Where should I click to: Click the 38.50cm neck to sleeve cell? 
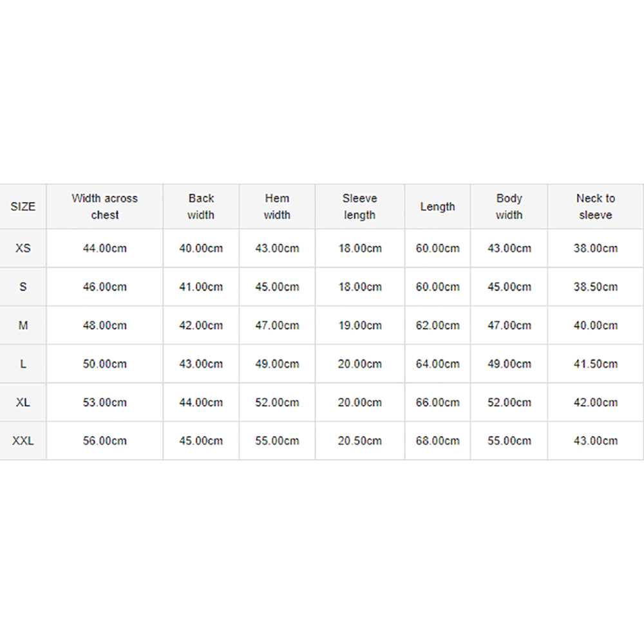click(596, 287)
